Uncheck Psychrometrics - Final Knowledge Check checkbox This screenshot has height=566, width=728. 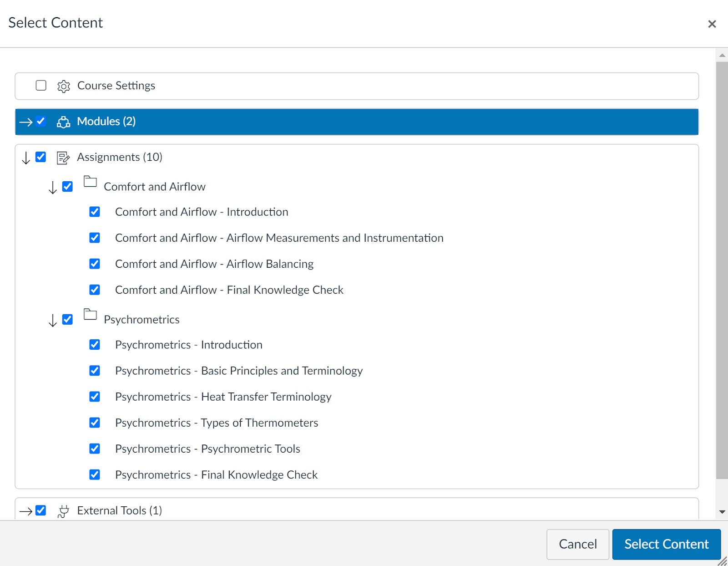click(95, 474)
